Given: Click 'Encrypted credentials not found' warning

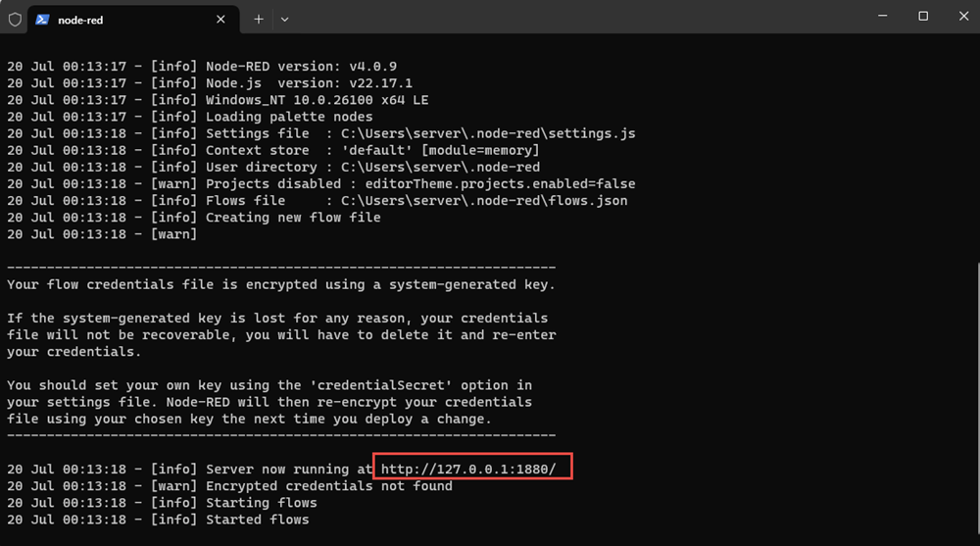Looking at the screenshot, I should (x=328, y=486).
